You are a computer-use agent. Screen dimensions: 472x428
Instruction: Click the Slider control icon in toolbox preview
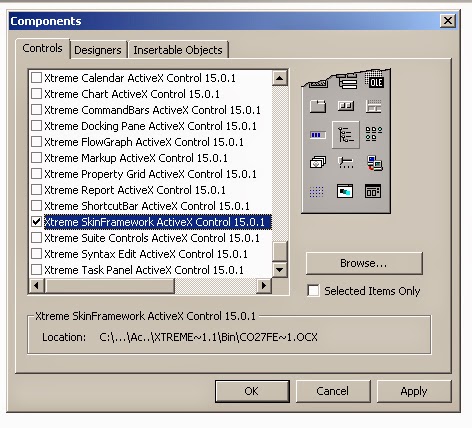[346, 163]
